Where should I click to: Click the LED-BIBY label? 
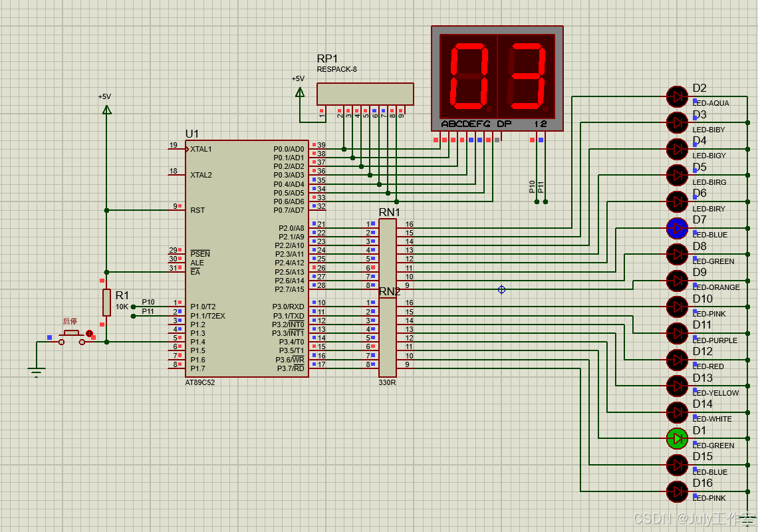pyautogui.click(x=709, y=130)
